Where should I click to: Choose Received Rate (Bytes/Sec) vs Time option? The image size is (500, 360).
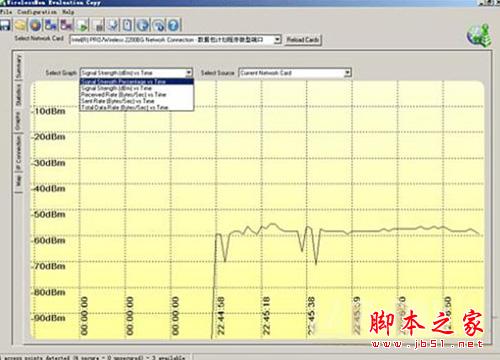pyautogui.click(x=137, y=94)
